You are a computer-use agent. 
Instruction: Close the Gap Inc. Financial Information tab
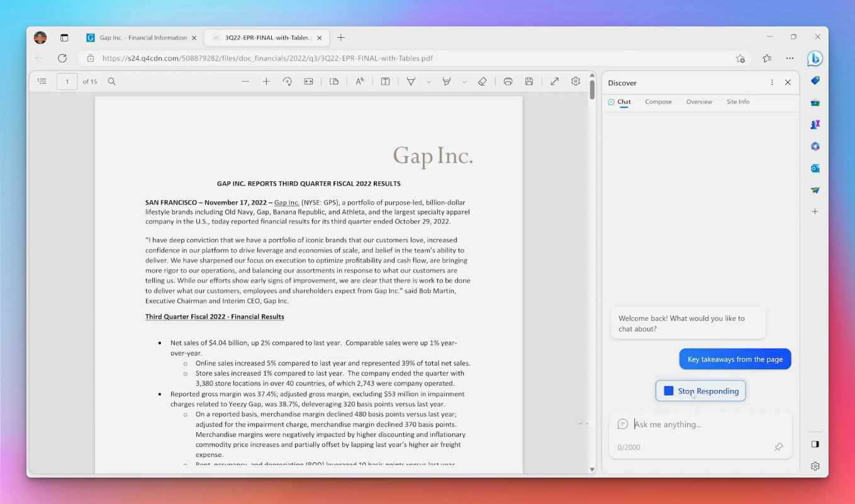click(194, 38)
